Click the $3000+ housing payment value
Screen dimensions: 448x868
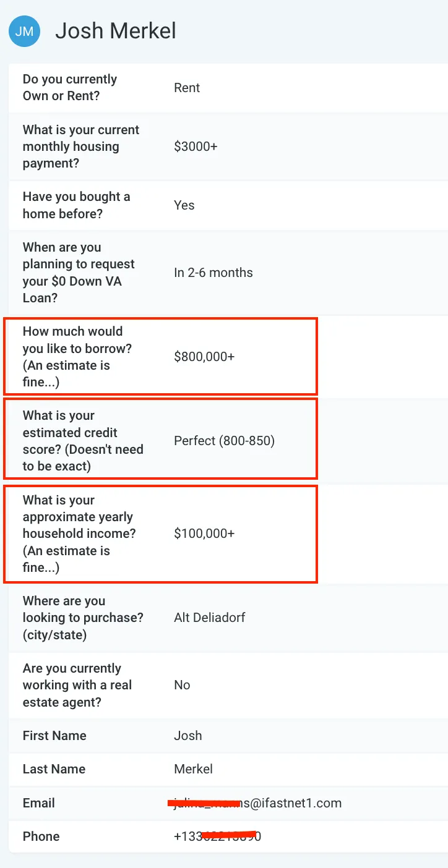[x=196, y=147]
